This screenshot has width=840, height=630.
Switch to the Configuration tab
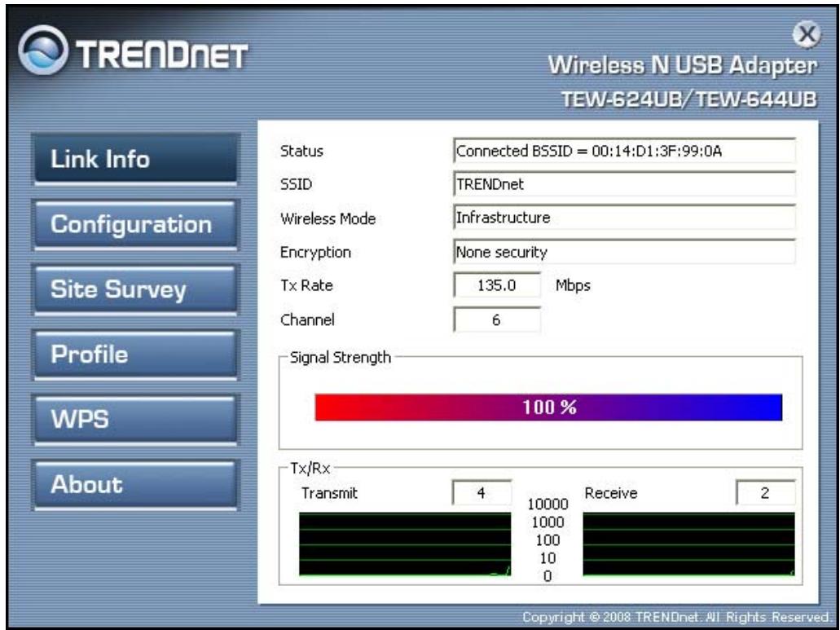click(135, 224)
